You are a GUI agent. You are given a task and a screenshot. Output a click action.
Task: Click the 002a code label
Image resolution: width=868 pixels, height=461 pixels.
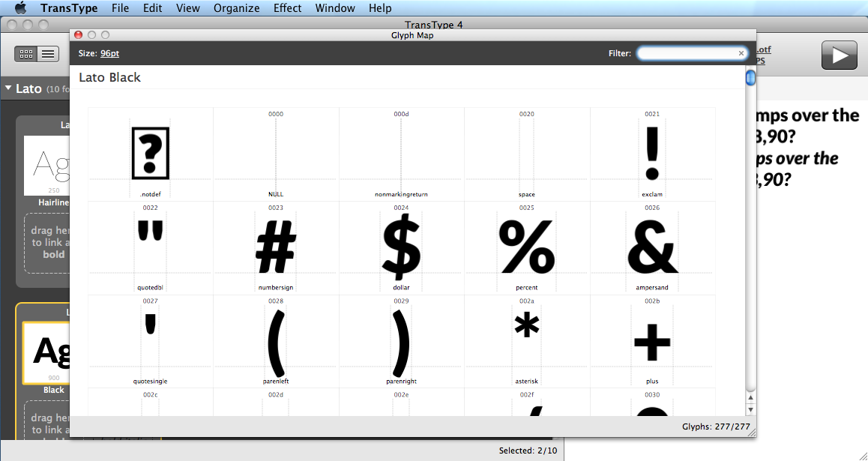[x=526, y=301]
